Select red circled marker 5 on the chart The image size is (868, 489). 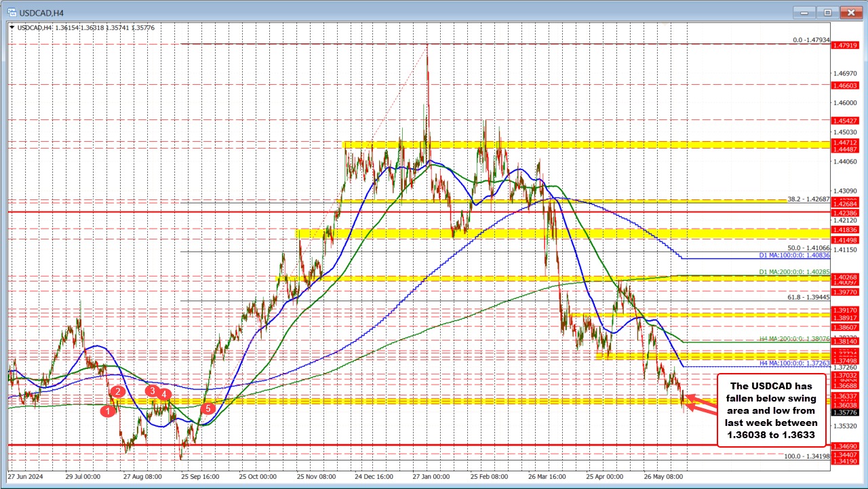(x=208, y=408)
